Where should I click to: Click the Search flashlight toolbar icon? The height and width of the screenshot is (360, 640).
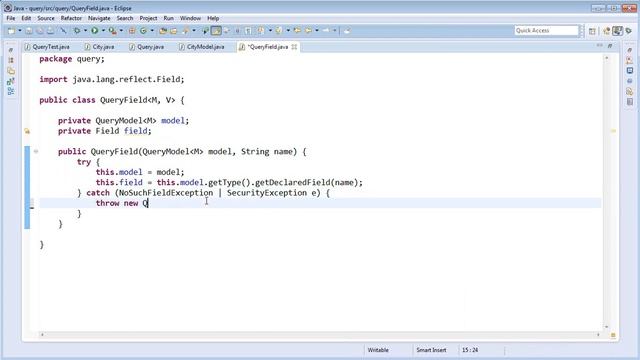186,31
